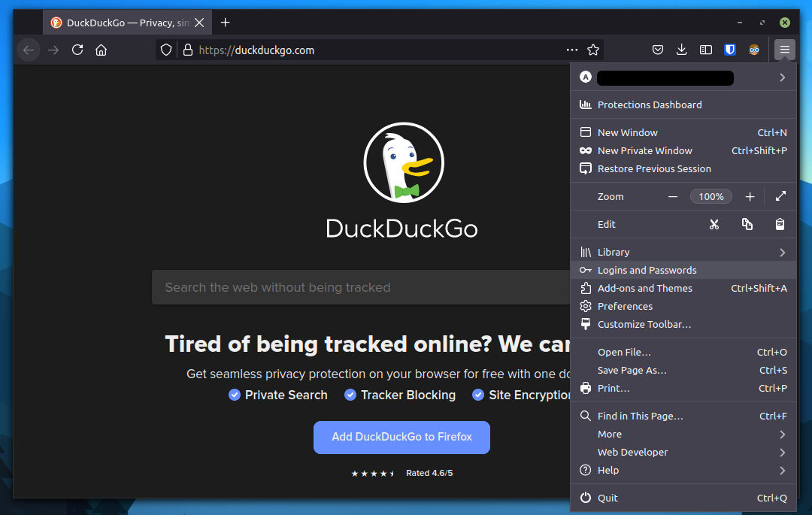The width and height of the screenshot is (812, 515).
Task: Open Logins and Passwords
Action: pyautogui.click(x=647, y=270)
